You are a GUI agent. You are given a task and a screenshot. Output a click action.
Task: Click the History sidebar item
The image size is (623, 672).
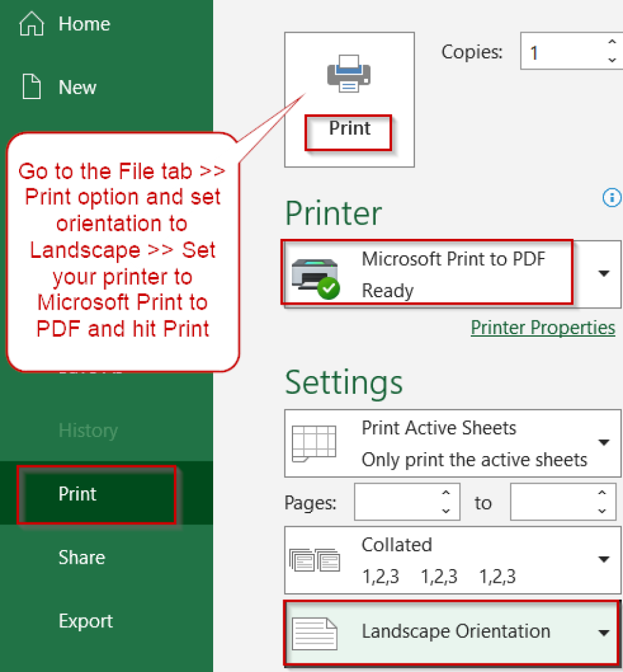pos(88,430)
